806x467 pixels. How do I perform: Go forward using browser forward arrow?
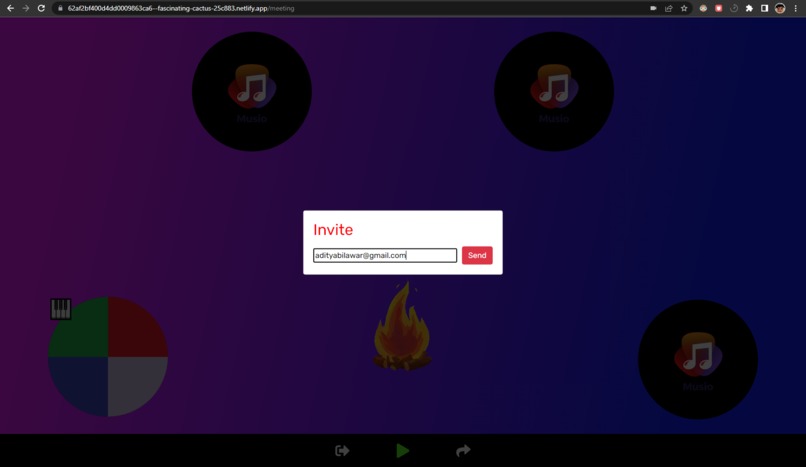click(26, 8)
